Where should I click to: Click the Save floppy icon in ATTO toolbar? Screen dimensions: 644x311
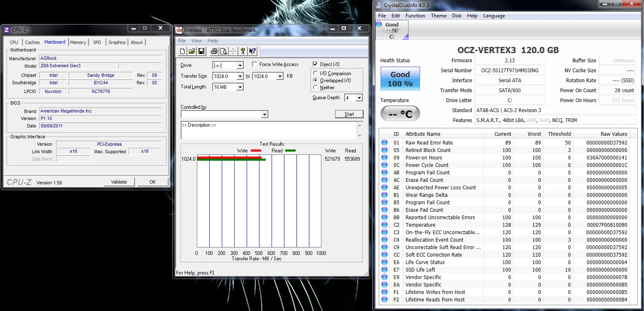(201, 51)
